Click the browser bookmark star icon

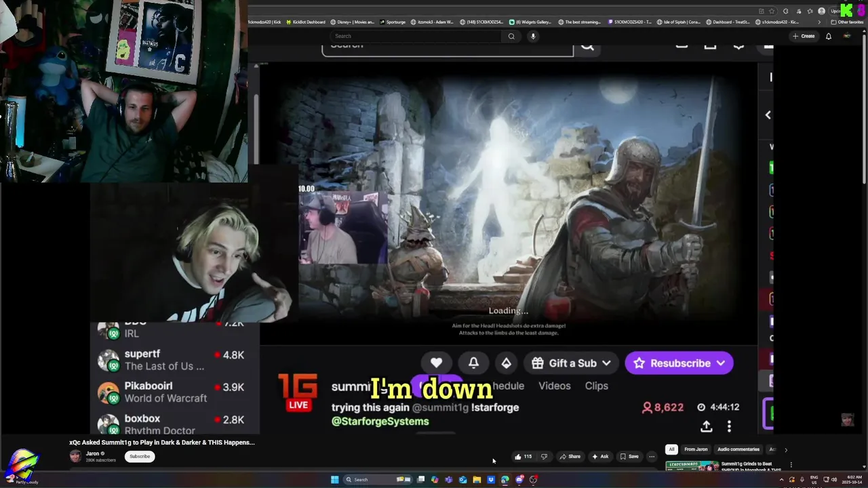point(773,11)
